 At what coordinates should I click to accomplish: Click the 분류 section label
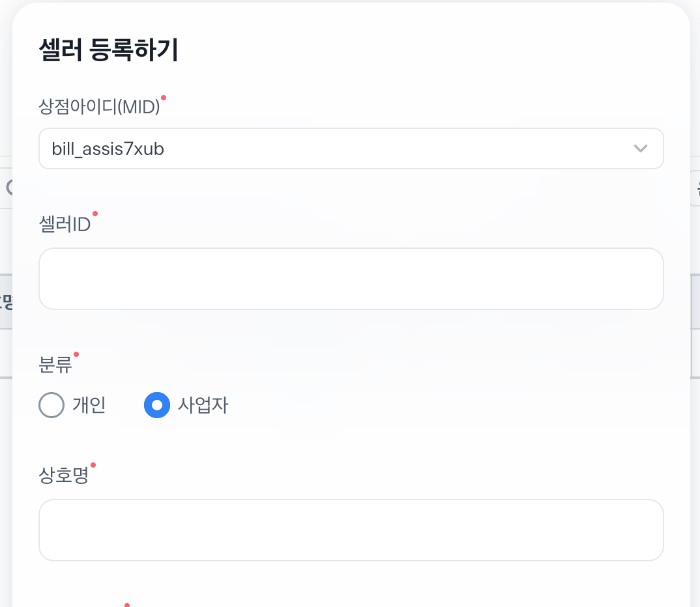tap(55, 365)
